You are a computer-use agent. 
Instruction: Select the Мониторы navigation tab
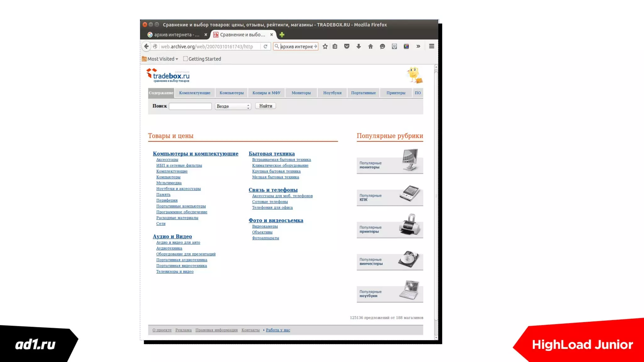tap(301, 93)
